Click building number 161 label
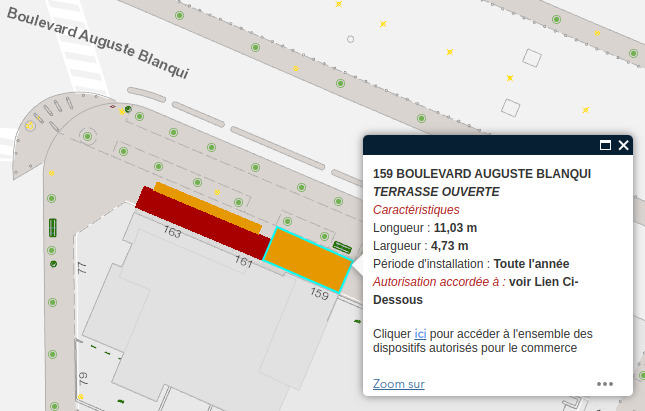 click(243, 261)
